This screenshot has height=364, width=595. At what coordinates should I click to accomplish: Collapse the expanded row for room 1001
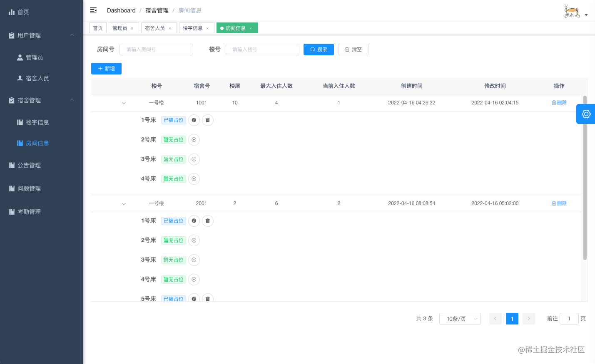pos(124,103)
